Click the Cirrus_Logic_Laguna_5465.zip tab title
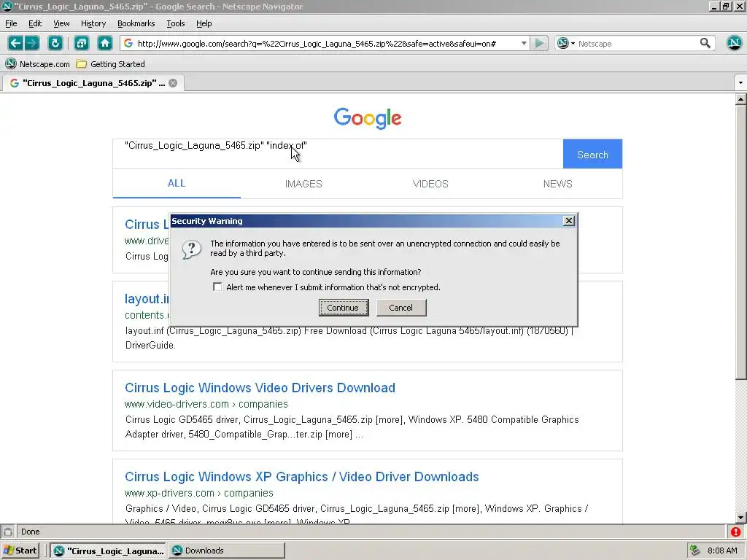Screen dimensions: 747x560 click(94, 83)
